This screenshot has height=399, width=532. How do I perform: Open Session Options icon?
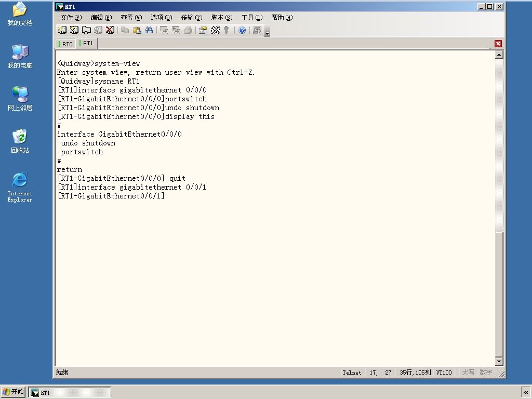(203, 30)
